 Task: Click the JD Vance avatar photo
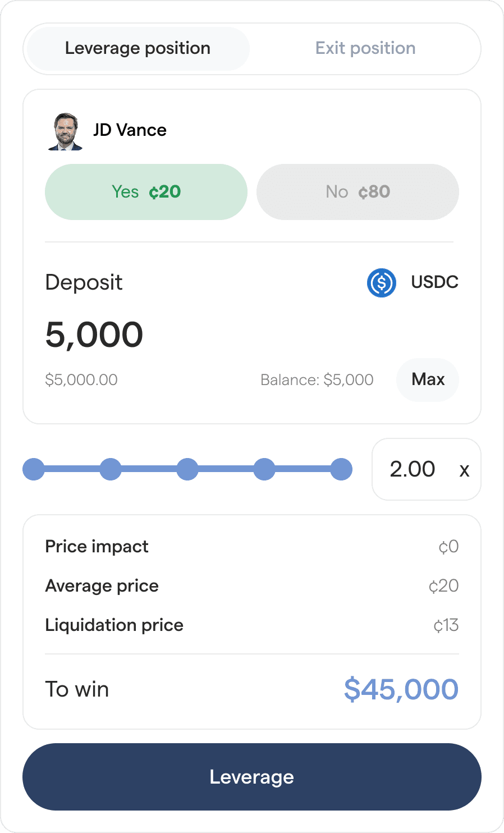tap(65, 131)
